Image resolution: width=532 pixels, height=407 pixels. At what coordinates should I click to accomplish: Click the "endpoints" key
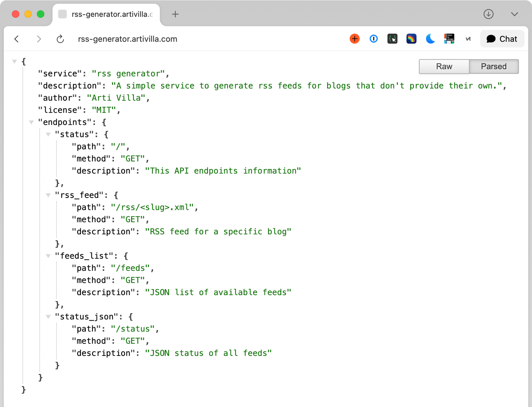[65, 122]
